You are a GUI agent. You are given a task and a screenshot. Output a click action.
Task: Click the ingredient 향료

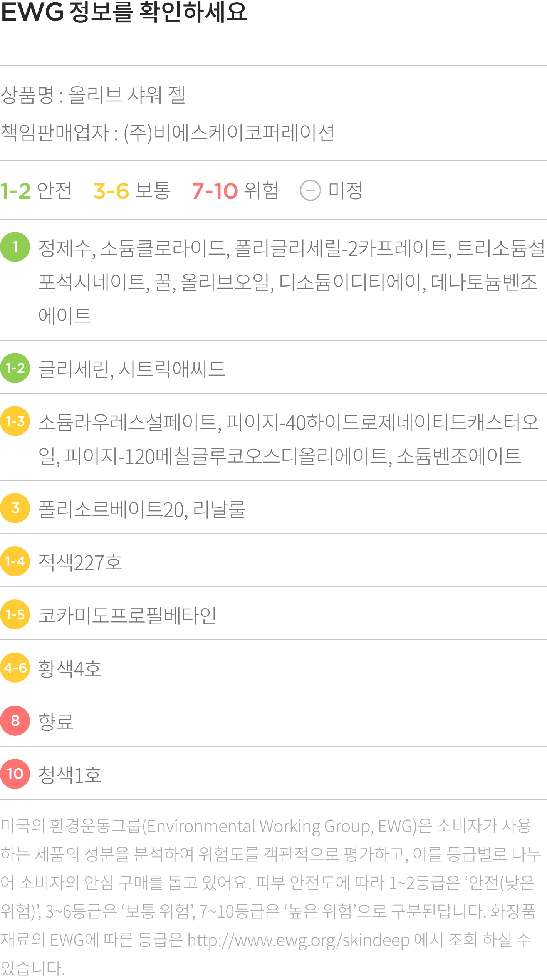(x=56, y=722)
